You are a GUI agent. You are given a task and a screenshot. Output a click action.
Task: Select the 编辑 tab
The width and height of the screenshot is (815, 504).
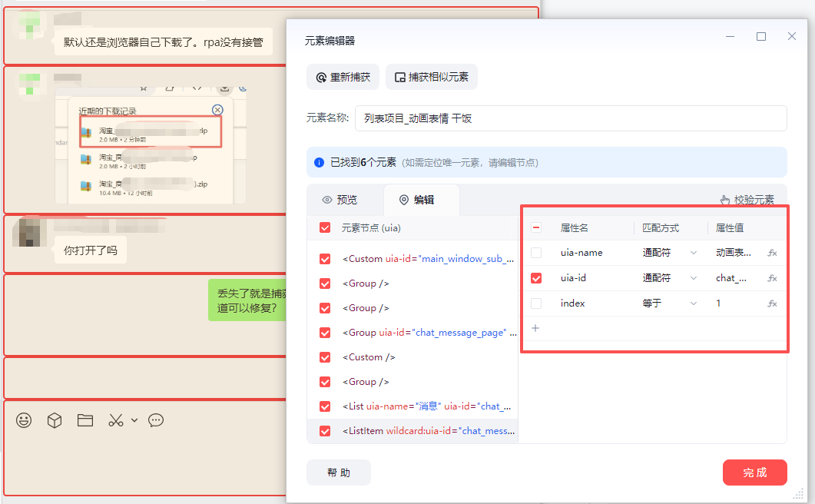(x=416, y=200)
